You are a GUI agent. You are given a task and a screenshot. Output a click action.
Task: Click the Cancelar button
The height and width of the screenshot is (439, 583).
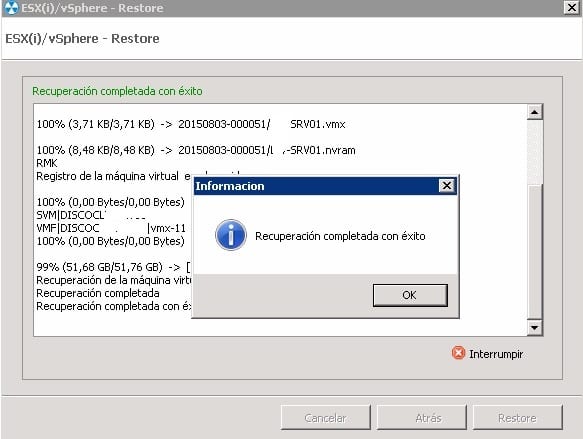pyautogui.click(x=326, y=417)
